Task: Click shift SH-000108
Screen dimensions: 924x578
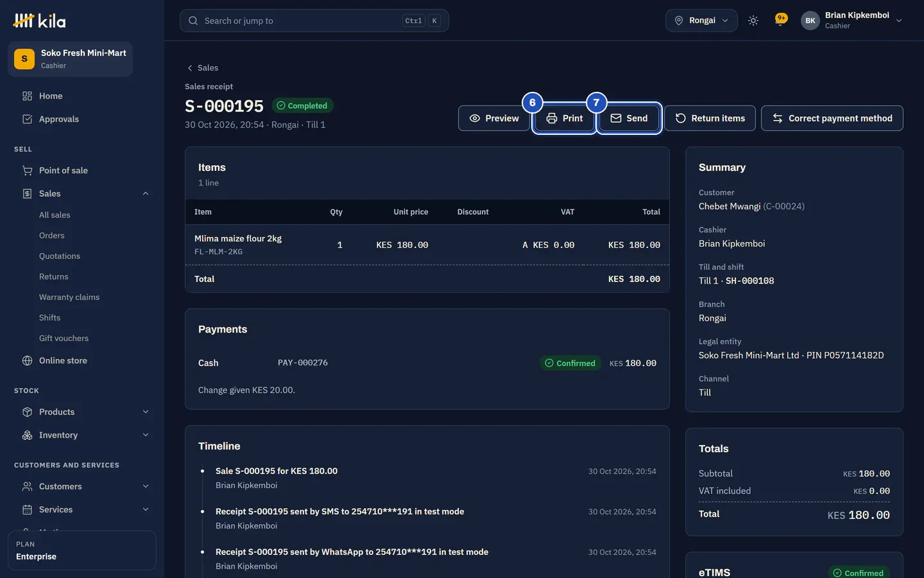Action: coord(749,281)
